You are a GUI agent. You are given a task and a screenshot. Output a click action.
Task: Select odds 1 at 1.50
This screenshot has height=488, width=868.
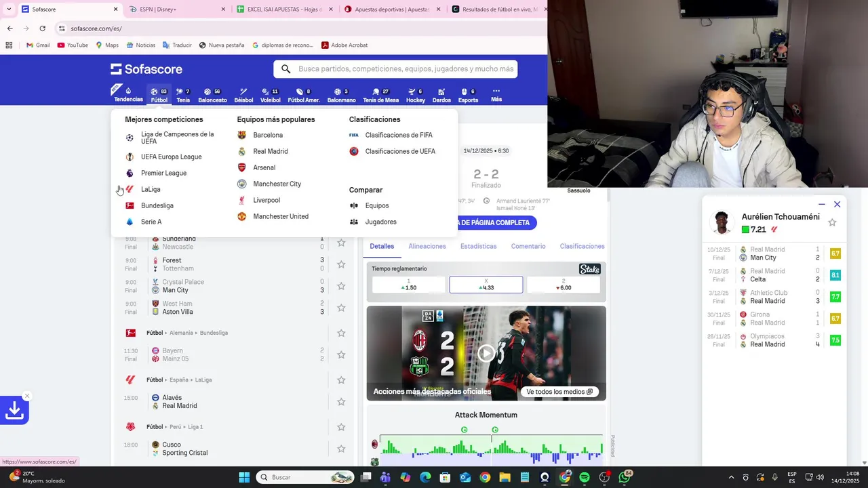pyautogui.click(x=408, y=285)
